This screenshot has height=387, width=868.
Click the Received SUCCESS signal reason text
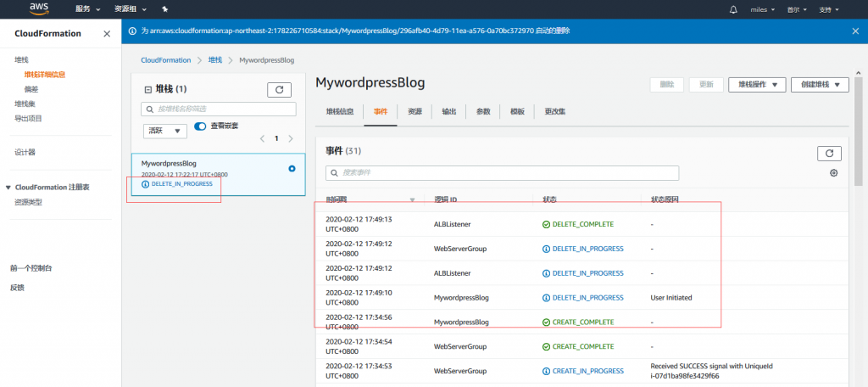click(711, 371)
